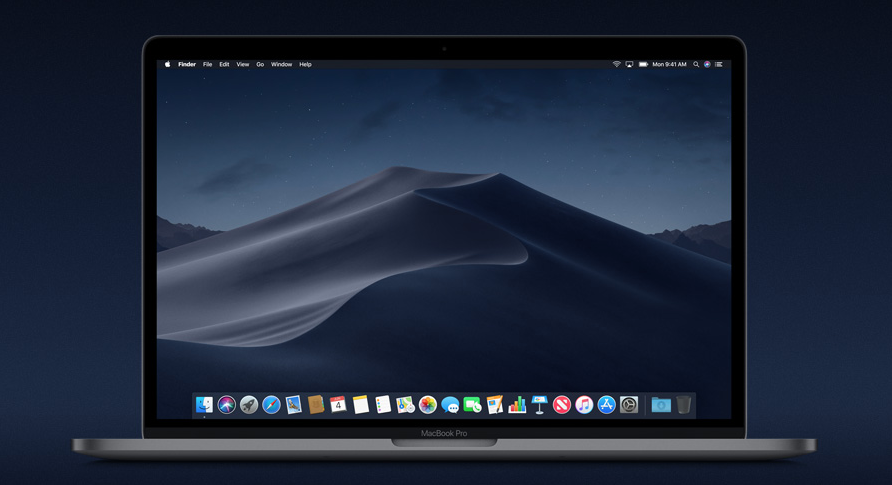Click the battery status icon
This screenshot has height=485, width=892.
(643, 64)
